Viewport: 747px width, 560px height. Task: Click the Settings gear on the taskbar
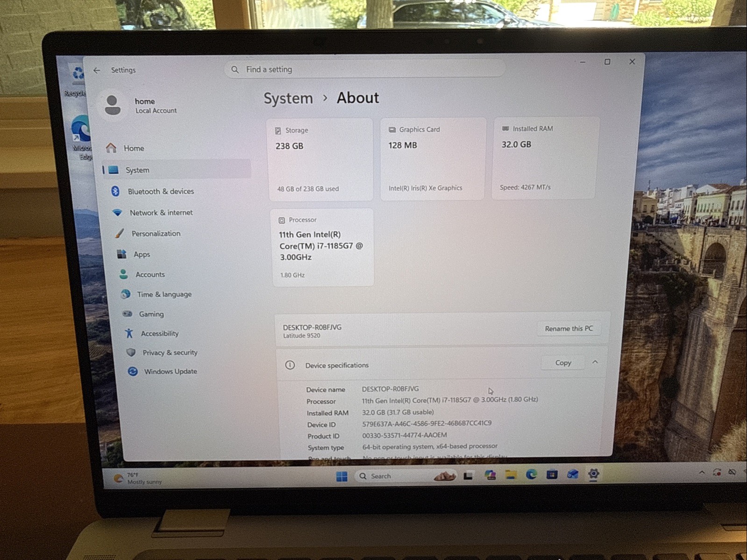(593, 474)
